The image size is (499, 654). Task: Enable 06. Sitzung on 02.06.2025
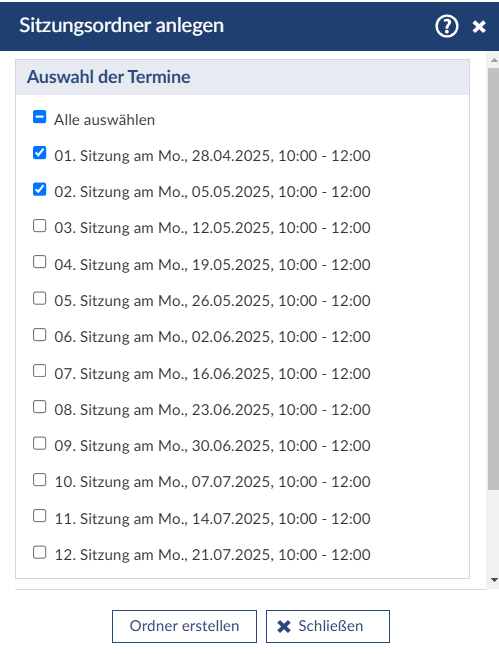(x=40, y=335)
